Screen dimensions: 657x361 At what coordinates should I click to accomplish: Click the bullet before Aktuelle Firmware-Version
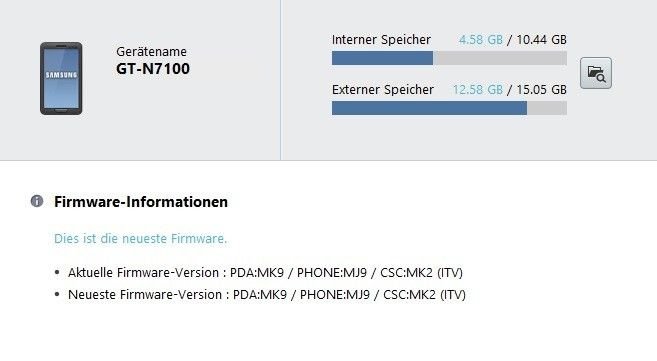57,273
